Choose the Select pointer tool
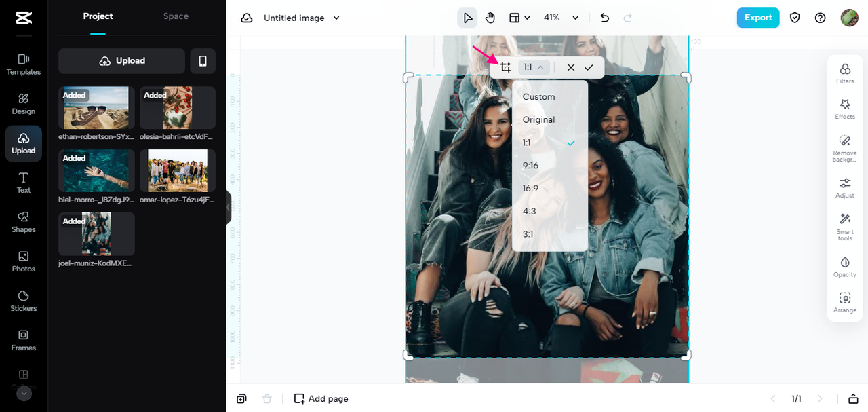 [467, 18]
